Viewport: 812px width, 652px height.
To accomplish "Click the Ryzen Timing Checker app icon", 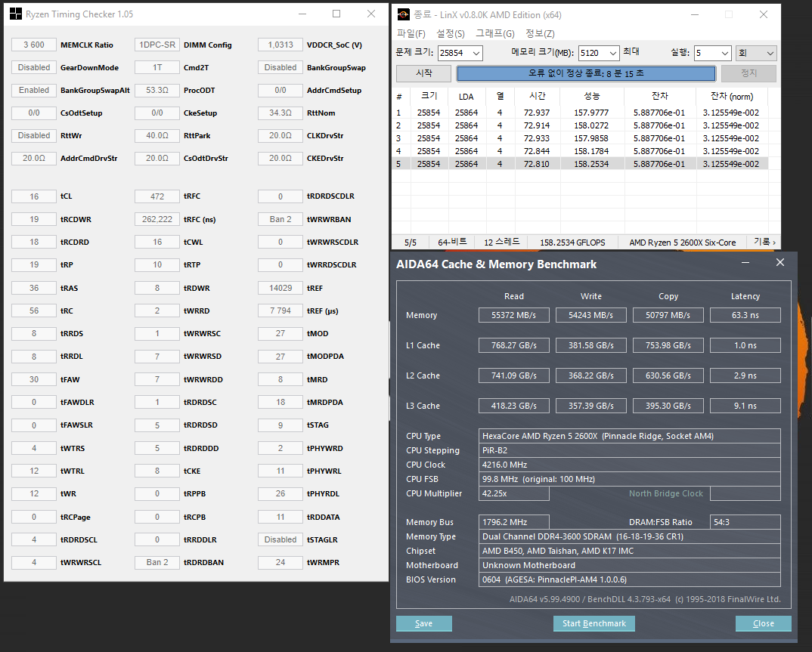I will pos(16,14).
